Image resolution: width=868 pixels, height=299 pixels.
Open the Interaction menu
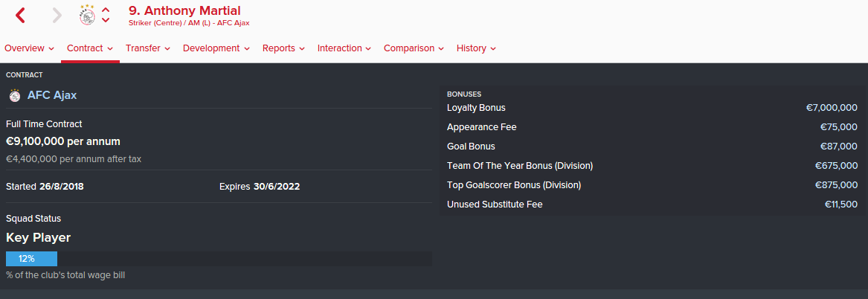click(x=344, y=48)
